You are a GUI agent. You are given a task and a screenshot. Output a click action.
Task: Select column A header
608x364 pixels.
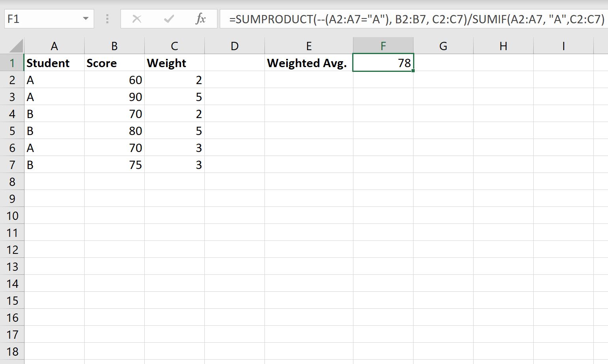tap(54, 45)
